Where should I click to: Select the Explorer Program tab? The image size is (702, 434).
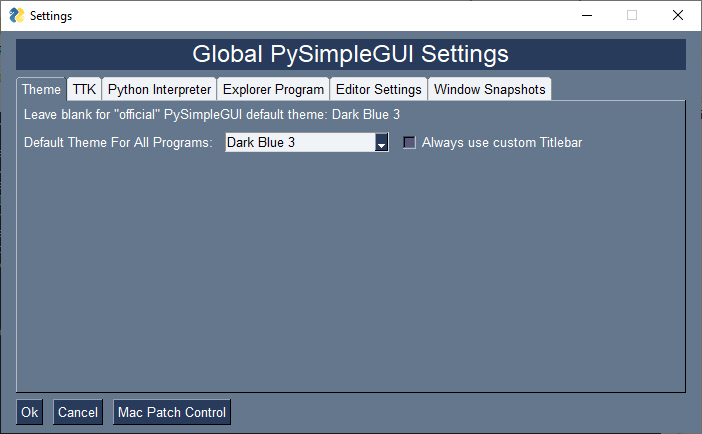pos(273,89)
